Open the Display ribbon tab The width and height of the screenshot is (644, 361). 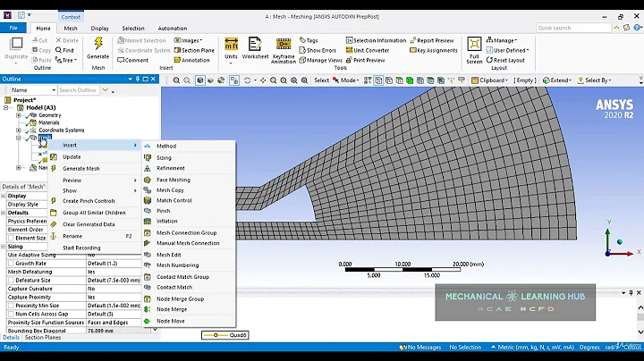[100, 29]
